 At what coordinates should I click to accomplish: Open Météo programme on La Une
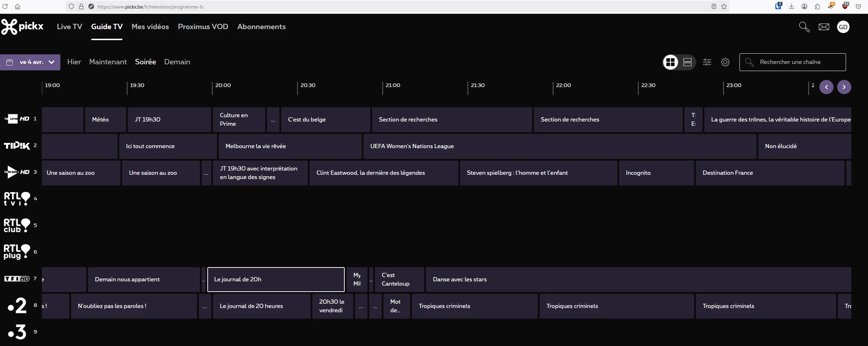[x=106, y=120]
